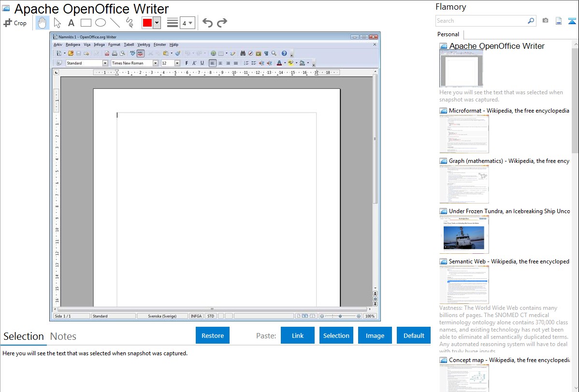
Task: Click the blue collapse-to-top icon
Action: [x=572, y=21]
